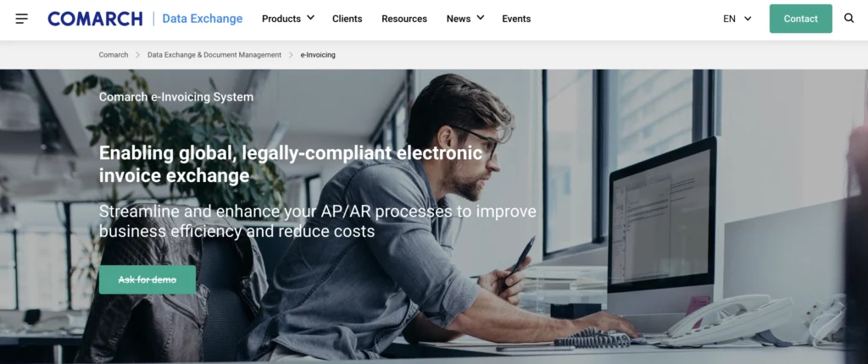
Task: Open the EN language selector
Action: pyautogui.click(x=737, y=19)
